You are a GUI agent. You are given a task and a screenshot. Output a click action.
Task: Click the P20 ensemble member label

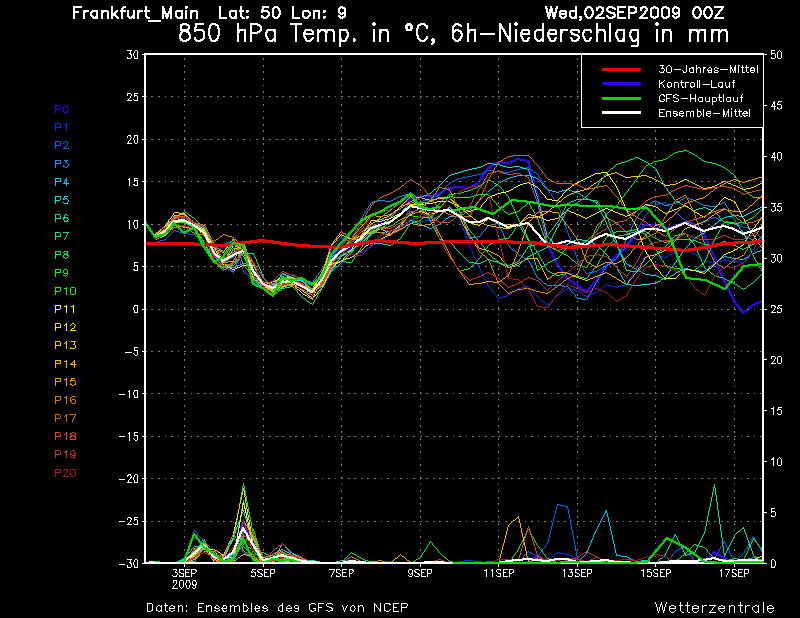[64, 473]
